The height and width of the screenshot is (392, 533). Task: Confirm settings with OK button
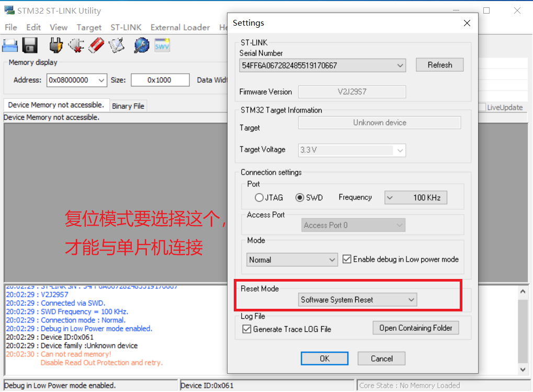click(x=324, y=359)
